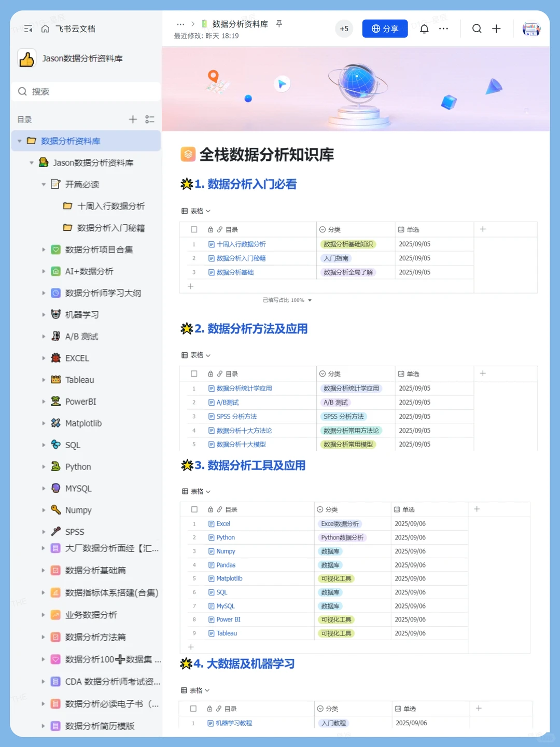The width and height of the screenshot is (560, 747).
Task: Check the select-all box in section 4 table
Action: click(x=193, y=709)
